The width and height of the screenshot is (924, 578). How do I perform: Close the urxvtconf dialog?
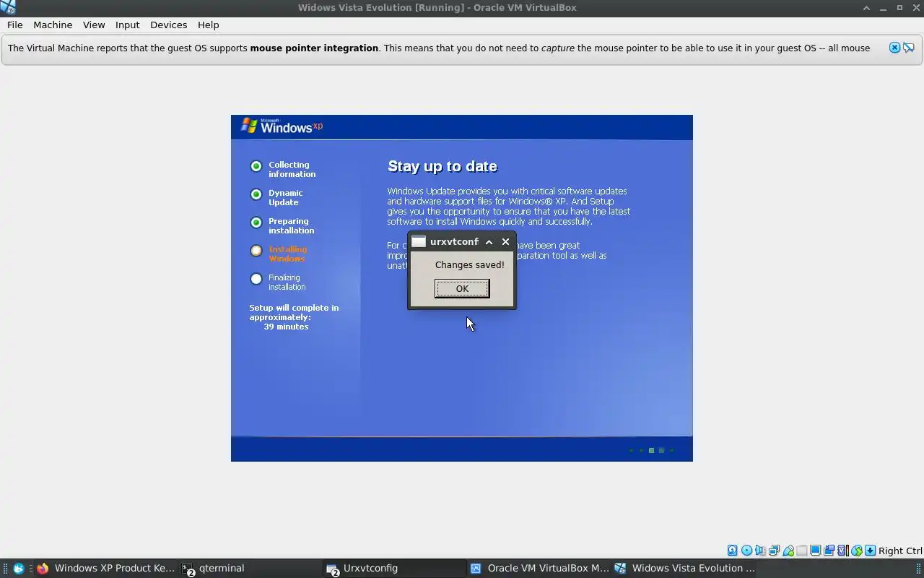click(x=505, y=241)
